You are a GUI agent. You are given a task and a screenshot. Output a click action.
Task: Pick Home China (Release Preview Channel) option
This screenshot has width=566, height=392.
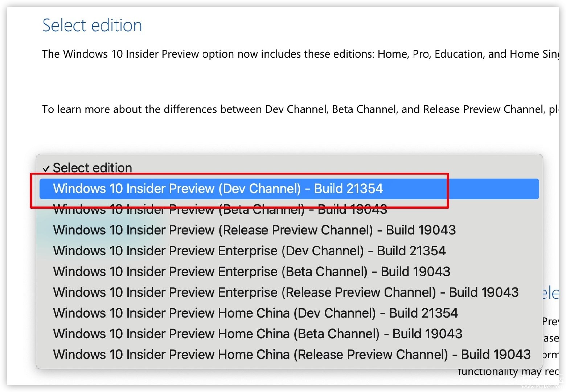click(289, 354)
